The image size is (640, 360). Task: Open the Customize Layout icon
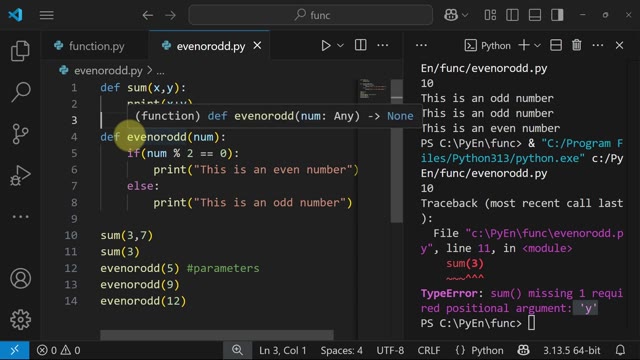[x=490, y=15]
